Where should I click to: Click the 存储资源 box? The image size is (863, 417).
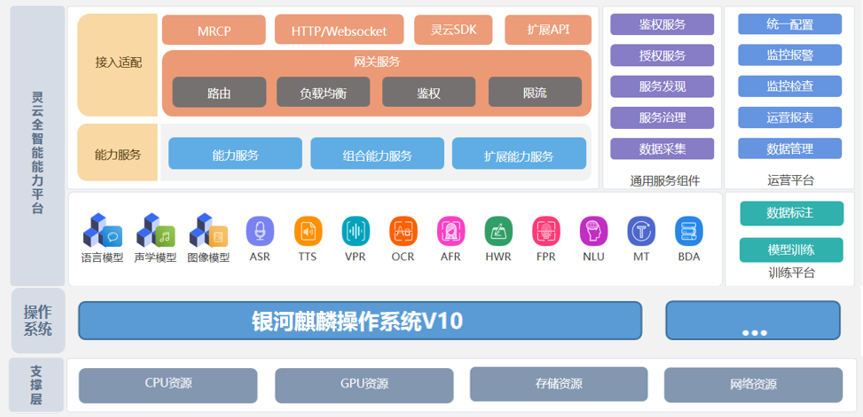tap(559, 384)
